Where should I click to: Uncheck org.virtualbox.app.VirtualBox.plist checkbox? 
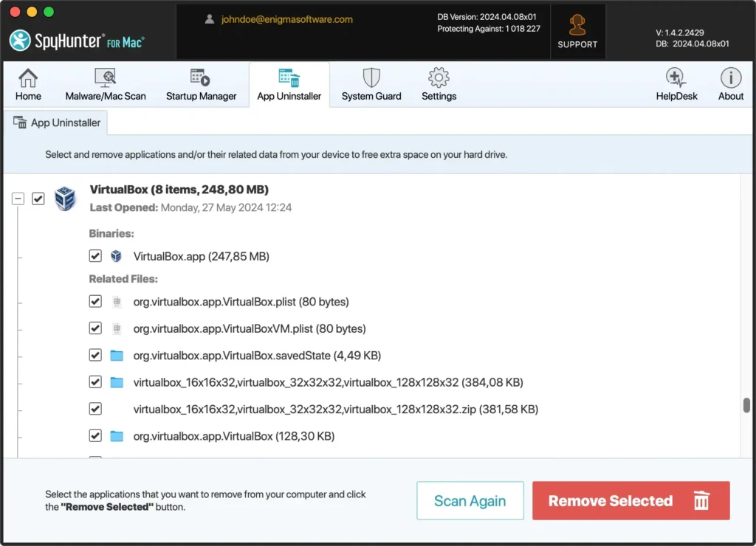click(x=95, y=302)
